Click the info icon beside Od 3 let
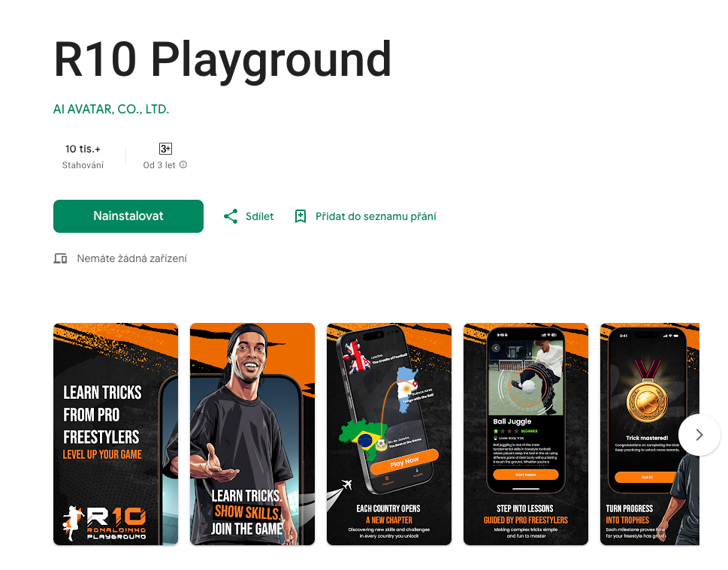The image size is (728, 570). pyautogui.click(x=183, y=164)
